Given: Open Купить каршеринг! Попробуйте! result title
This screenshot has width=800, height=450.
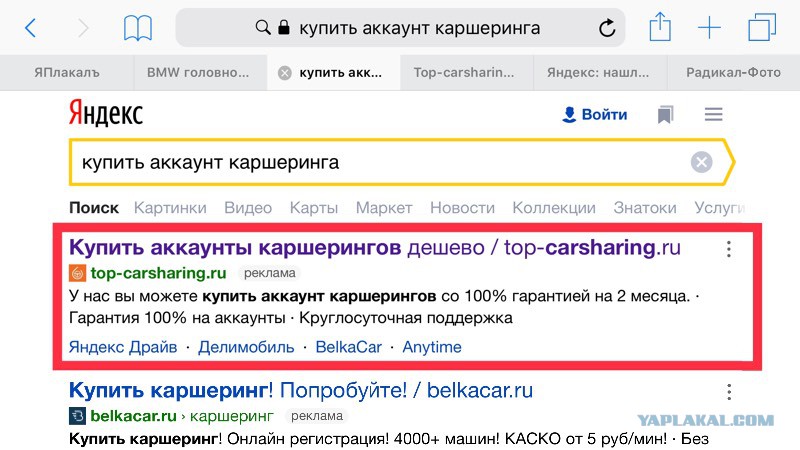Looking at the screenshot, I should point(301,390).
